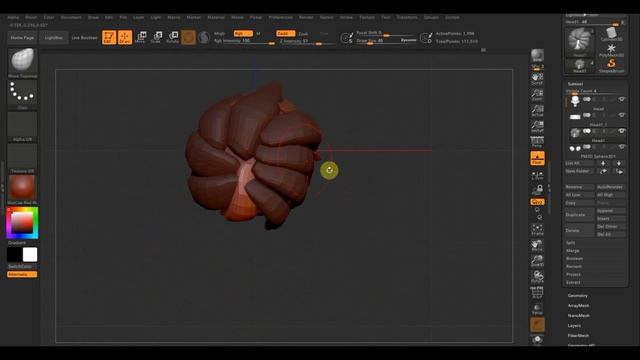640x360 pixels.
Task: Open the Preferences menu
Action: pyautogui.click(x=280, y=18)
